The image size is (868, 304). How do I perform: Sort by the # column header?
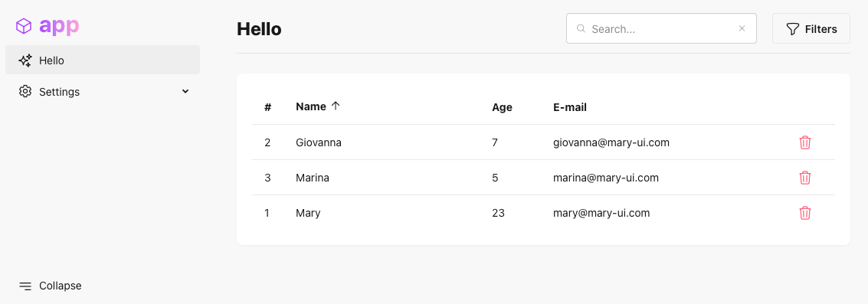pos(267,107)
